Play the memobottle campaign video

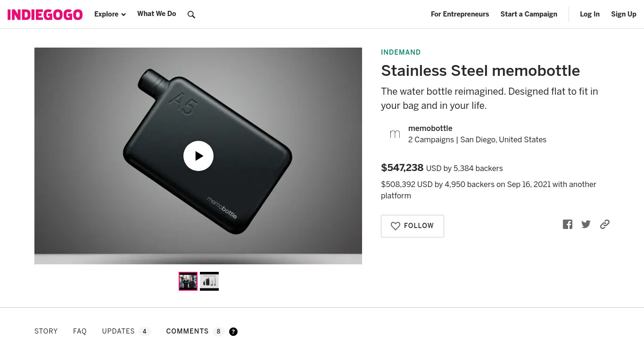click(198, 156)
